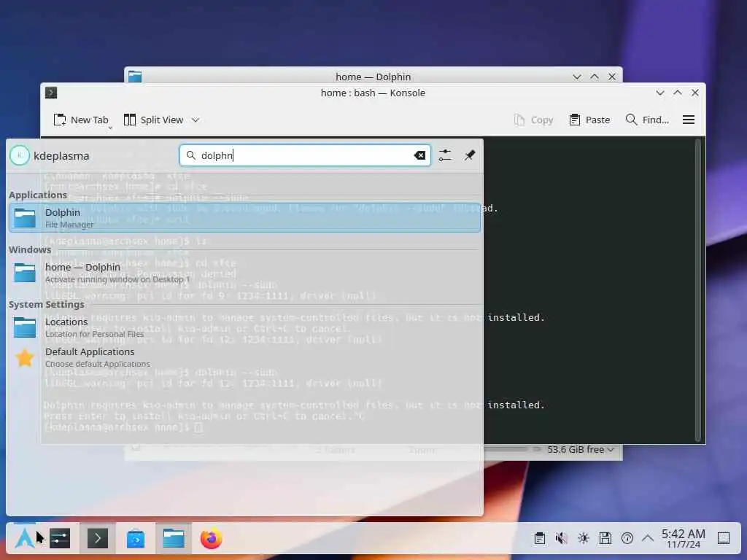The height and width of the screenshot is (560, 747).
Task: Open the disks and devices tray icon
Action: [605, 539]
